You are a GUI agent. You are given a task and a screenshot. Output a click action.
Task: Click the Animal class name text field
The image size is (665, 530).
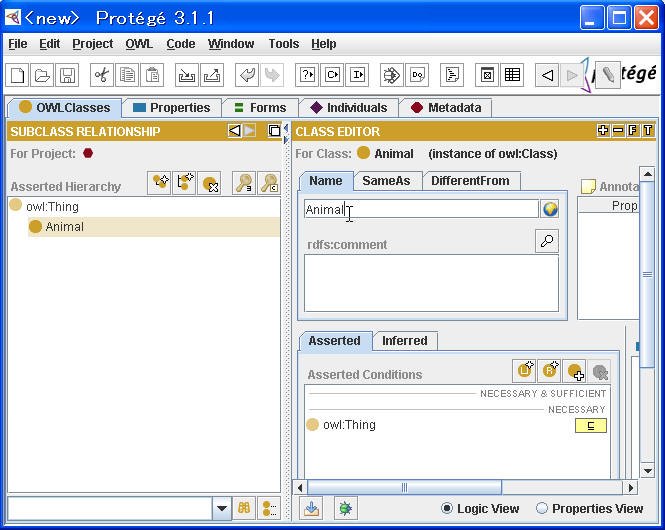(420, 209)
